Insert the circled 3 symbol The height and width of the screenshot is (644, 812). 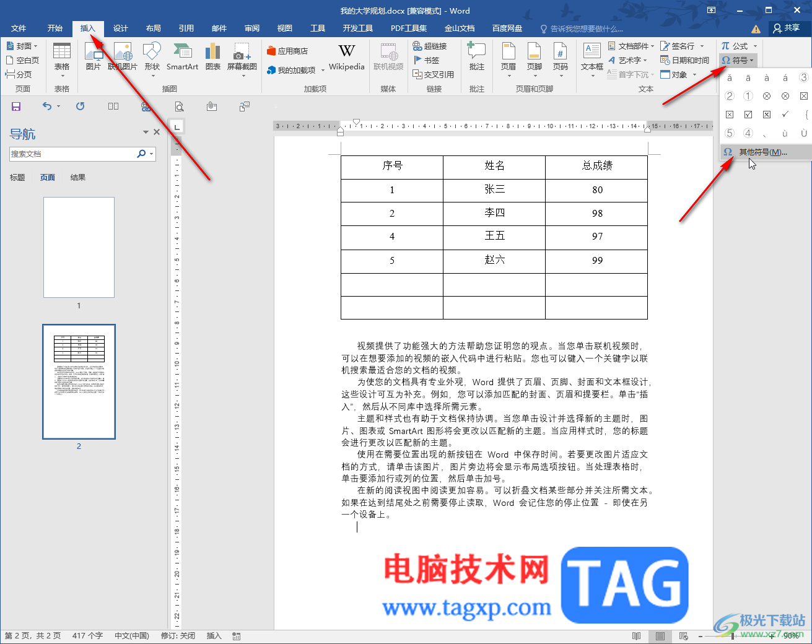[803, 77]
